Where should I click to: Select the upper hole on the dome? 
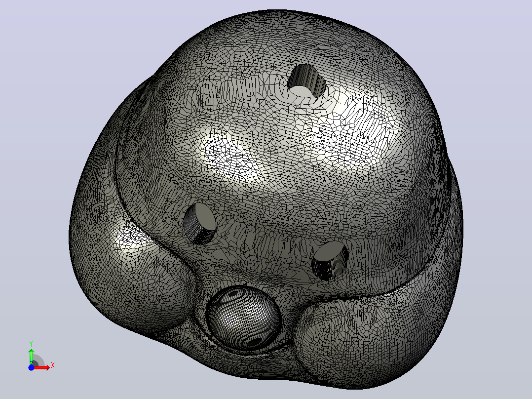307,81
